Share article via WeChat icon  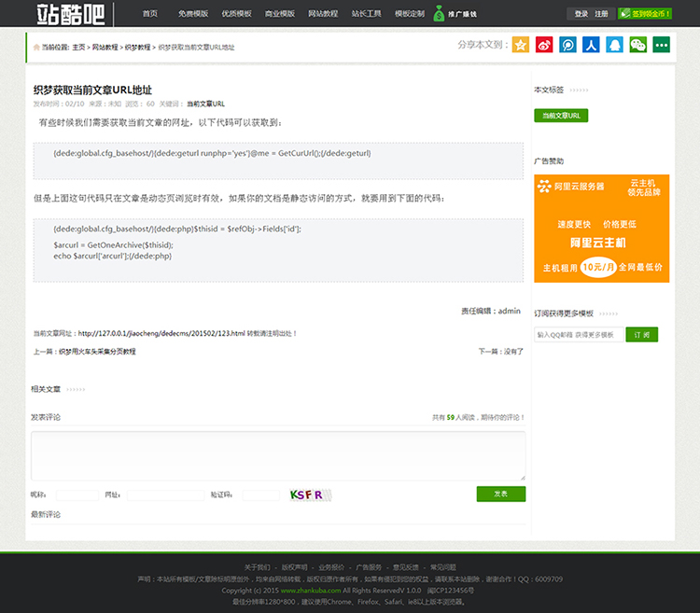[638, 44]
